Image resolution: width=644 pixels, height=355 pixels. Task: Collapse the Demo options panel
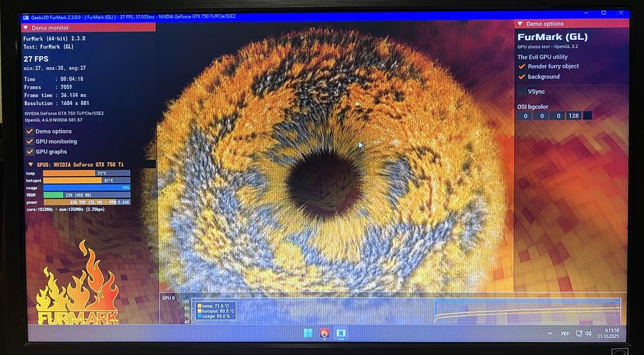(520, 24)
